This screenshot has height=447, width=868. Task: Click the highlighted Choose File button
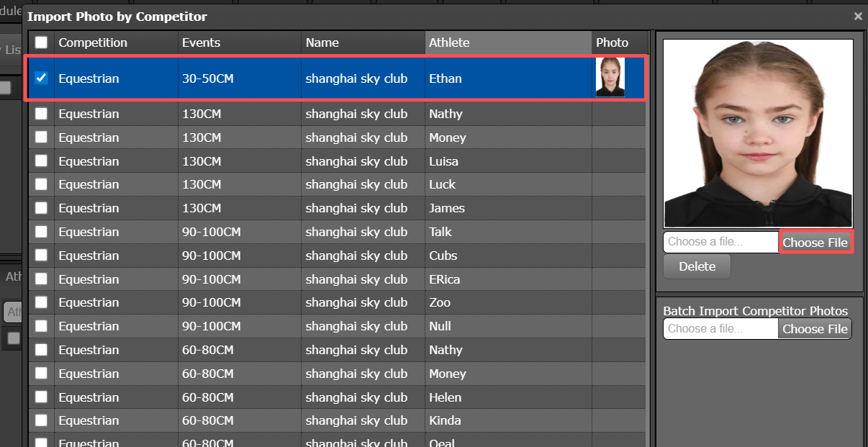coord(815,242)
